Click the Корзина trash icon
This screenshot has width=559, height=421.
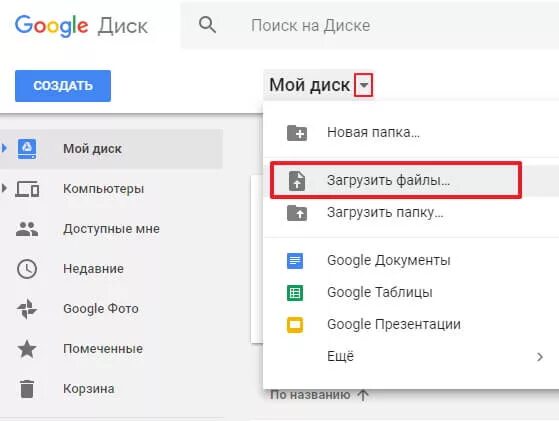click(27, 389)
